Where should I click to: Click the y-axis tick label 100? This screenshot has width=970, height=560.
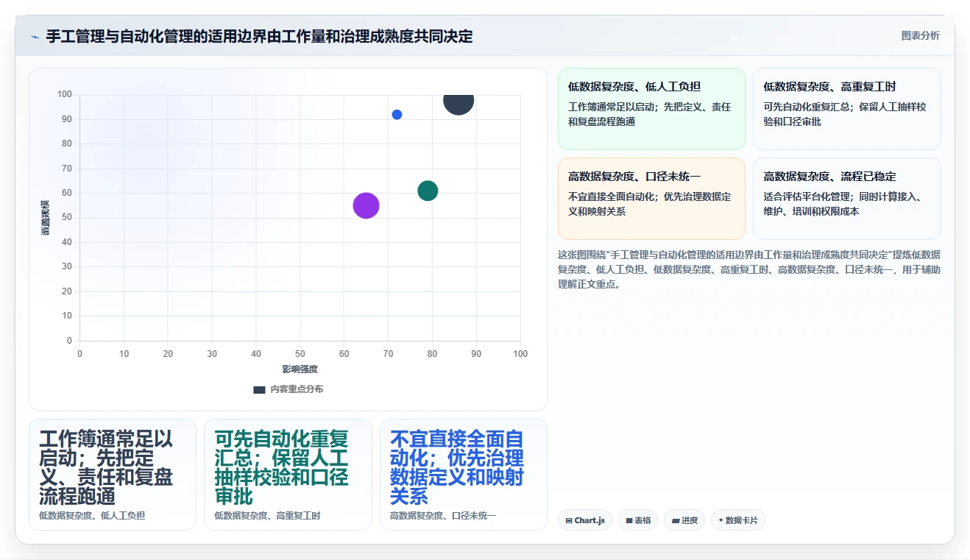64,94
